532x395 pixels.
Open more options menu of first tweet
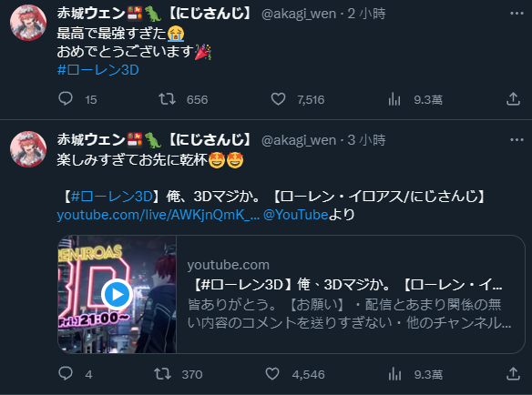pyautogui.click(x=517, y=14)
